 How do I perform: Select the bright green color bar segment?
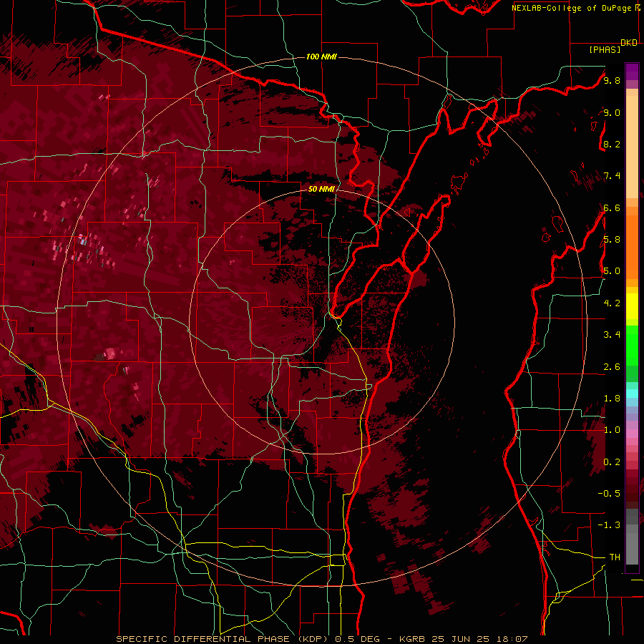click(x=632, y=346)
